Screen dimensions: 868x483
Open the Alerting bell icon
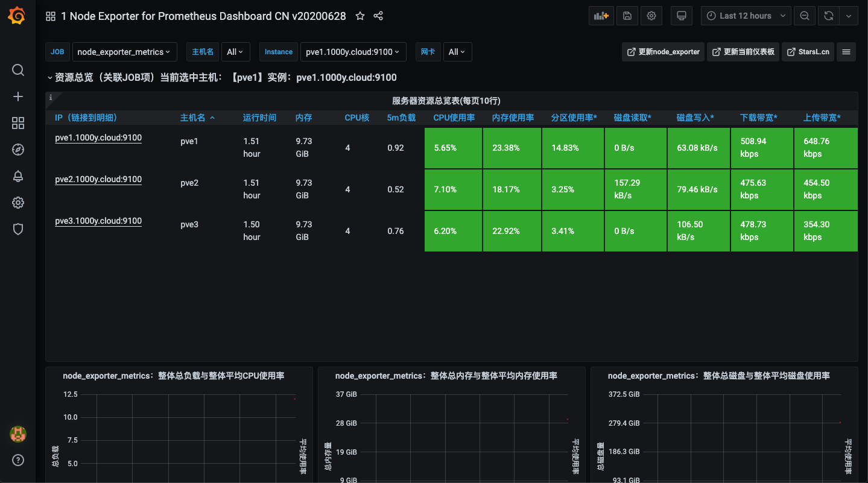pos(18,176)
